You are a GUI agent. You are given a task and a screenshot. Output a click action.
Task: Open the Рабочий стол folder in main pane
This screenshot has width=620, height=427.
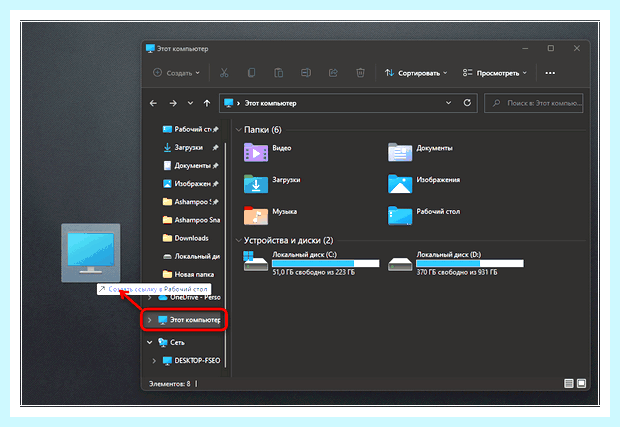[423, 215]
